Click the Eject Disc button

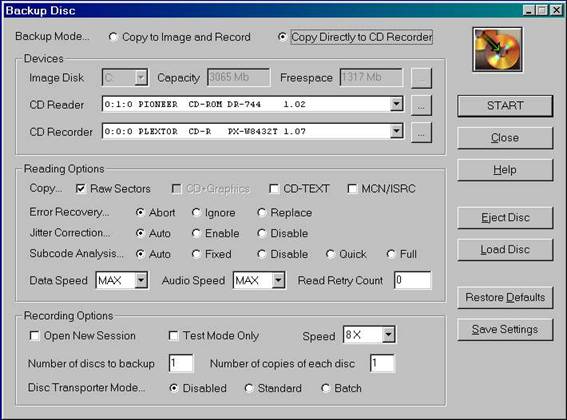click(505, 217)
